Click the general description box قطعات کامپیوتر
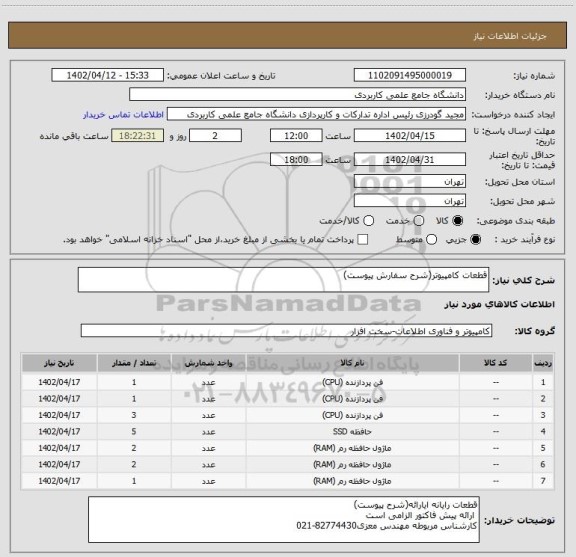The image size is (576, 557). click(283, 280)
